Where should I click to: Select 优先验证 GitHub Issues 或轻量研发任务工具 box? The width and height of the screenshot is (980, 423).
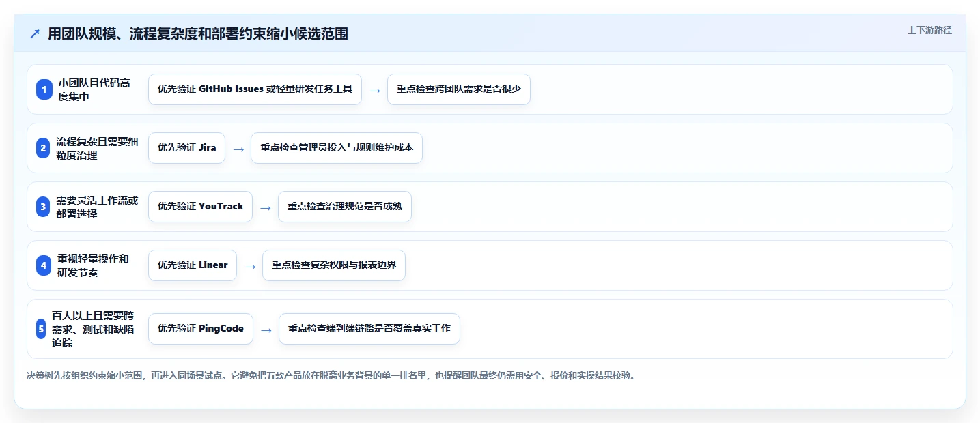coord(255,89)
